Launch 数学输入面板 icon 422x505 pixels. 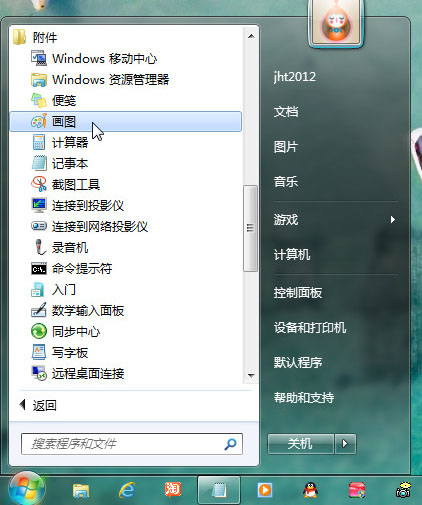click(x=39, y=310)
